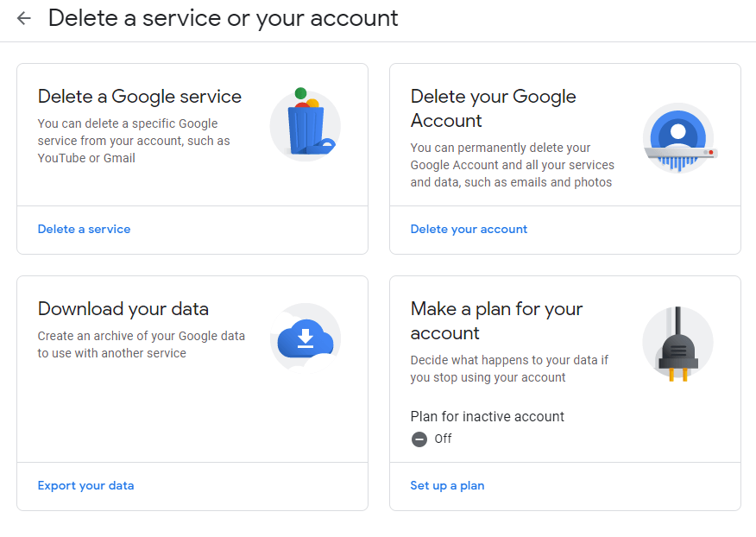Click the Delete a Google service heading

click(x=139, y=97)
